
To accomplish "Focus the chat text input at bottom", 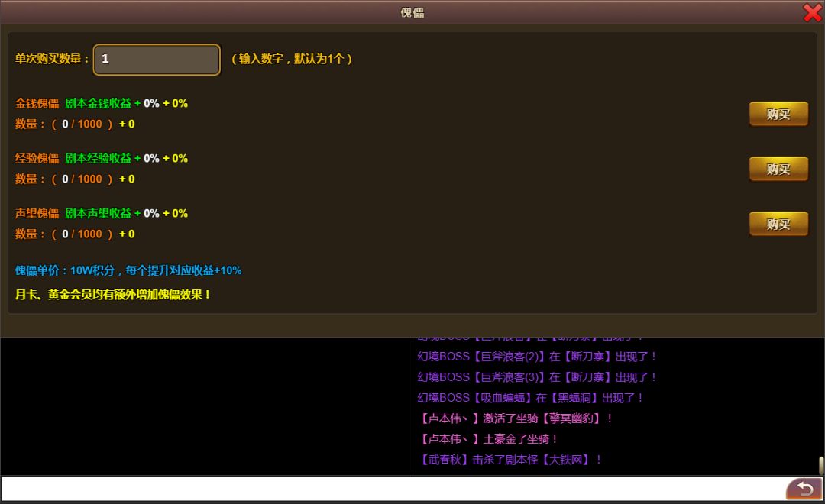I will point(393,489).
